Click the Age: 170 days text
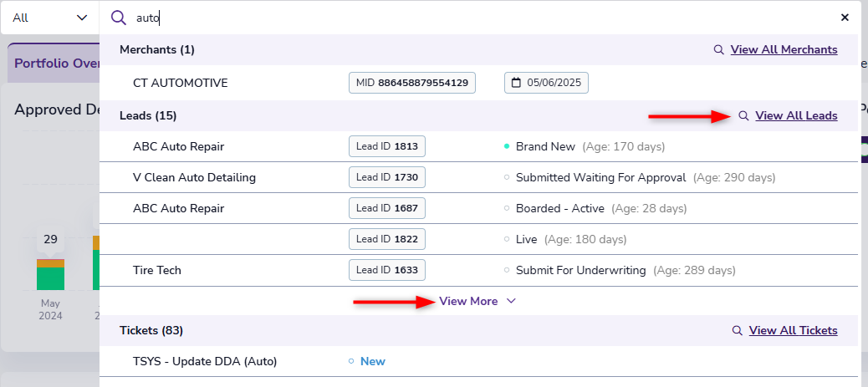Image resolution: width=868 pixels, height=387 pixels. (622, 147)
